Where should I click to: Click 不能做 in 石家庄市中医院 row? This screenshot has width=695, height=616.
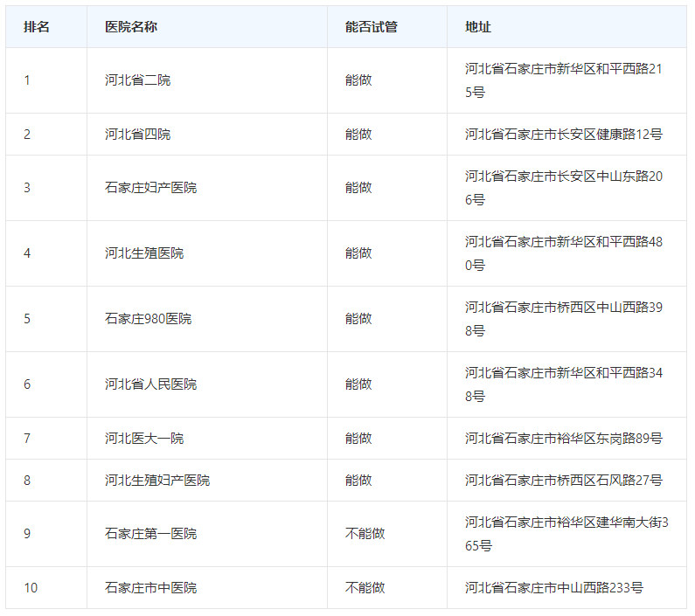(x=365, y=588)
